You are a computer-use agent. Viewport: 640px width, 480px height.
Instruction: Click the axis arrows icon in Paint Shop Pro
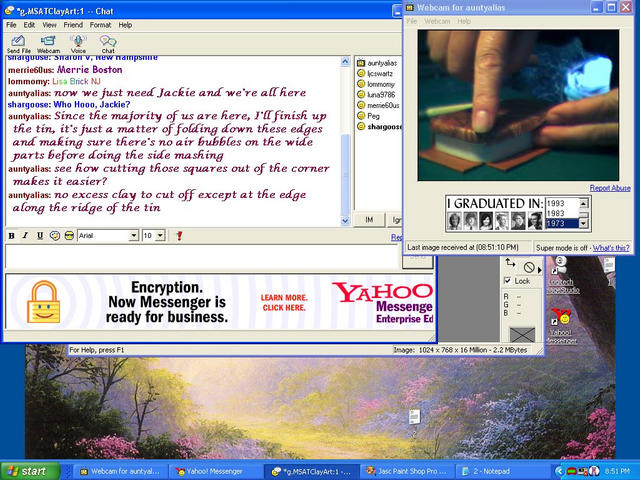tap(510, 263)
